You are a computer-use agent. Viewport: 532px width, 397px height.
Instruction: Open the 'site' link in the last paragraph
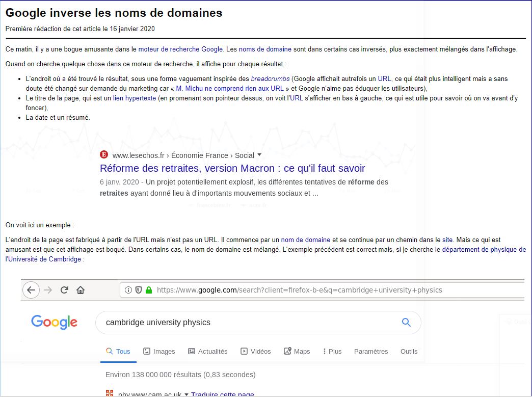[x=447, y=240]
